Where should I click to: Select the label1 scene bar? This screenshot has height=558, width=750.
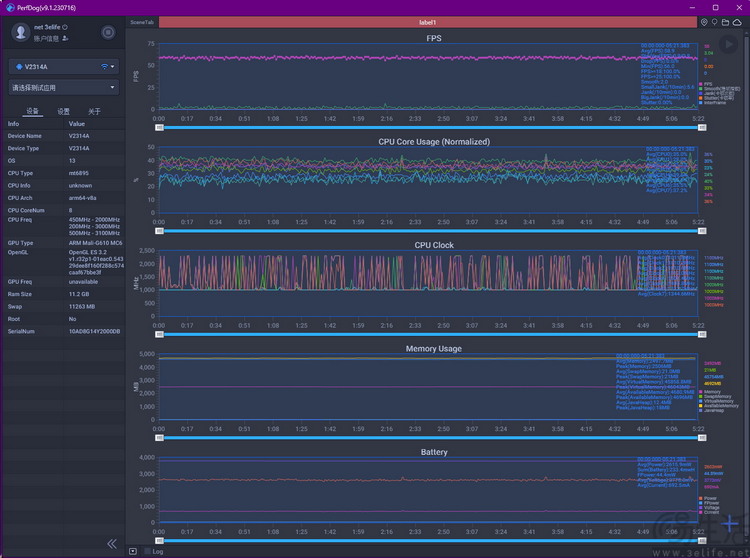428,22
